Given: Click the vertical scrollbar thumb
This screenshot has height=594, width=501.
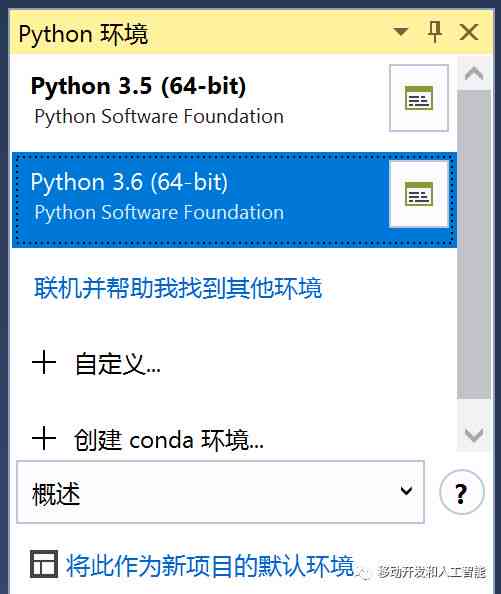Looking at the screenshot, I should point(474,245).
